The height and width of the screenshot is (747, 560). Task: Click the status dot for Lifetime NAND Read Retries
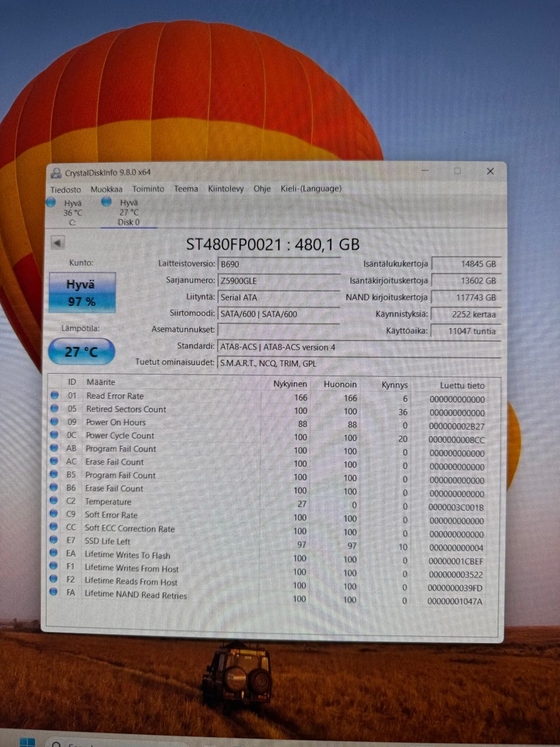[x=54, y=592]
